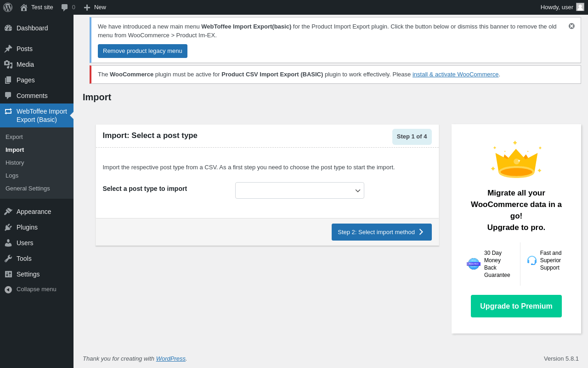Open the Users menu
The width and height of the screenshot is (588, 368).
[37, 243]
